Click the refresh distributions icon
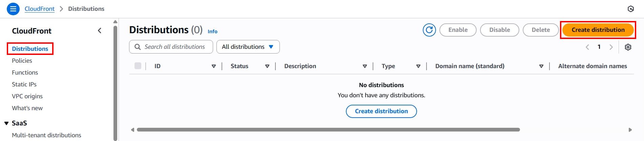Viewport: 644px width, 141px height. pos(429,30)
